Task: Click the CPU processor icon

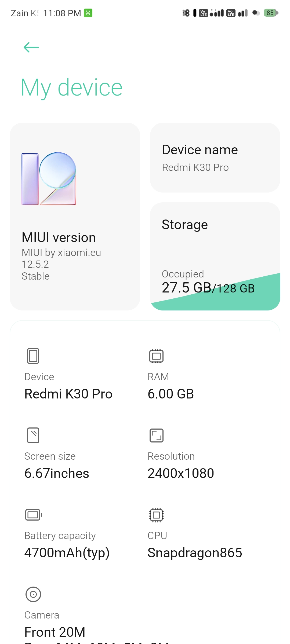Action: pos(156,515)
